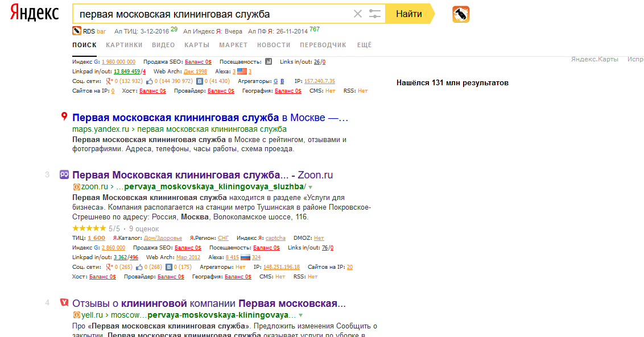Open the yell.ru green domain URL
Screen dimensions: 644x337
92,315
